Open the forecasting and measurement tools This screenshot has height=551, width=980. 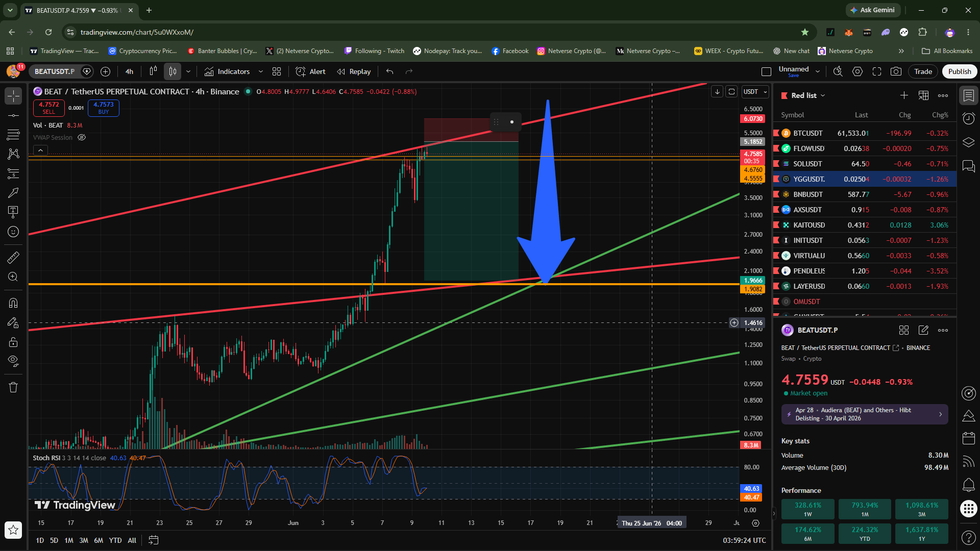coord(13,173)
